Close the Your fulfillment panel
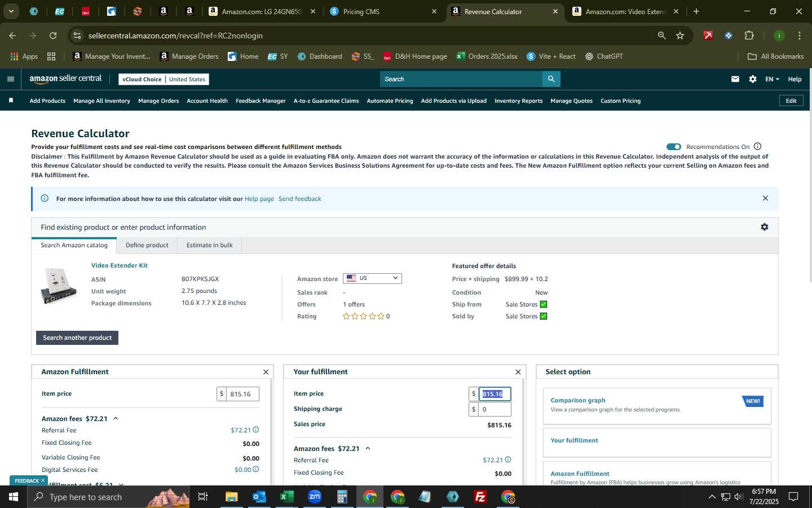812x508 pixels. point(518,372)
